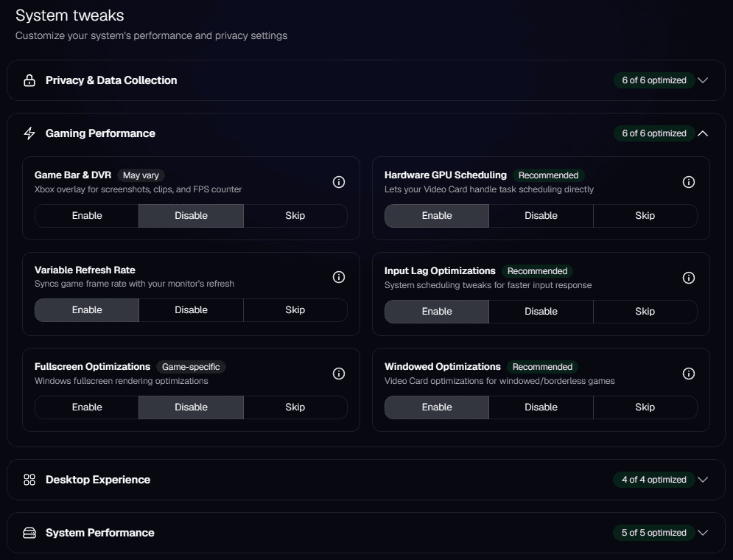Viewport: 733px width, 560px height.
Task: Click the System Performance drive icon
Action: click(x=29, y=533)
